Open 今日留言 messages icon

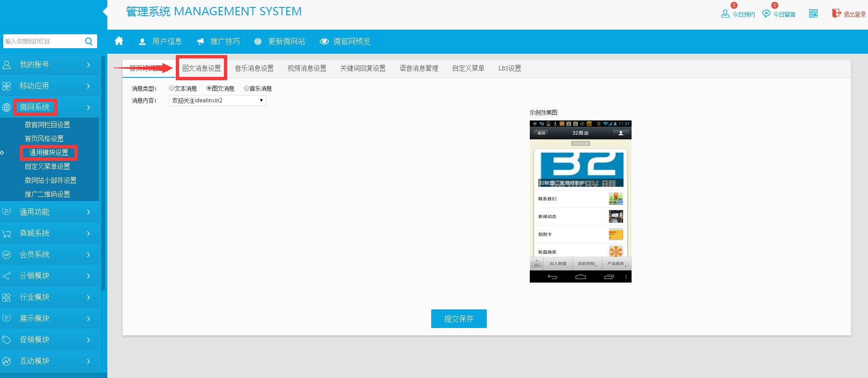tap(766, 14)
